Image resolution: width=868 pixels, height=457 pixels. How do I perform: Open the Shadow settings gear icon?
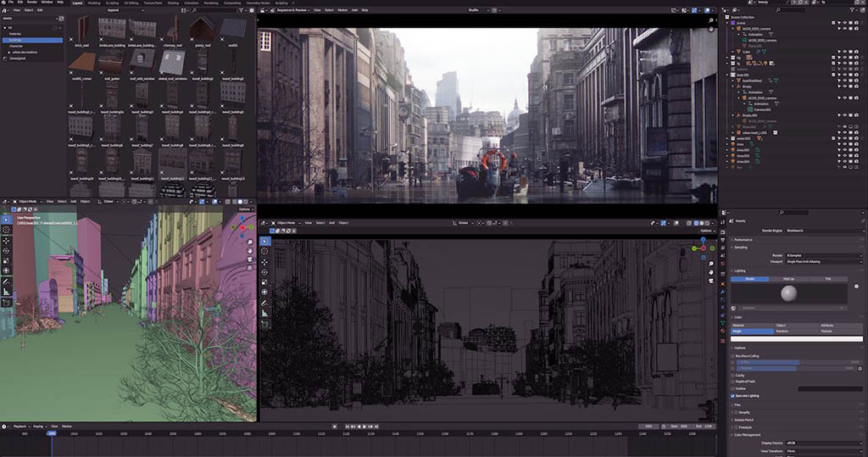pyautogui.click(x=860, y=368)
